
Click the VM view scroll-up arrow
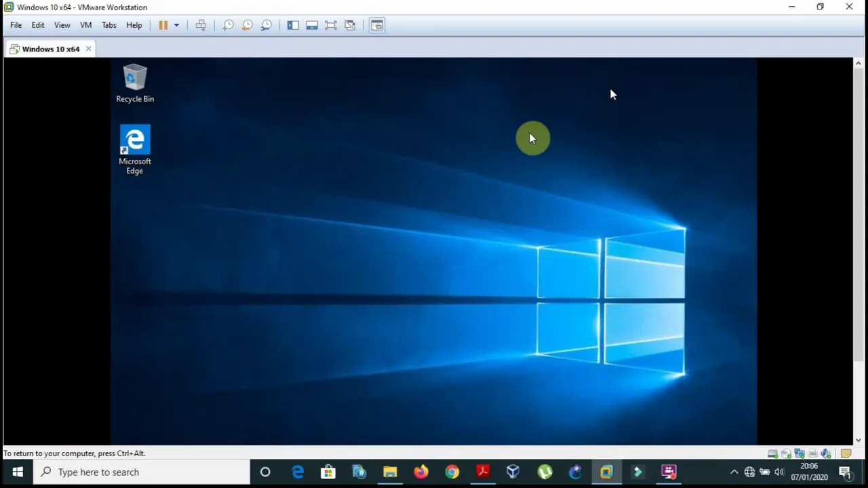[858, 63]
